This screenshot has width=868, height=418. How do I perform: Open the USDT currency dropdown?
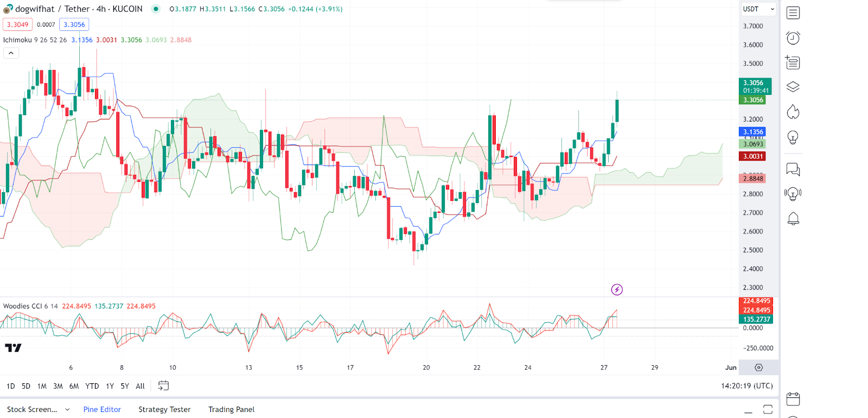[x=758, y=9]
